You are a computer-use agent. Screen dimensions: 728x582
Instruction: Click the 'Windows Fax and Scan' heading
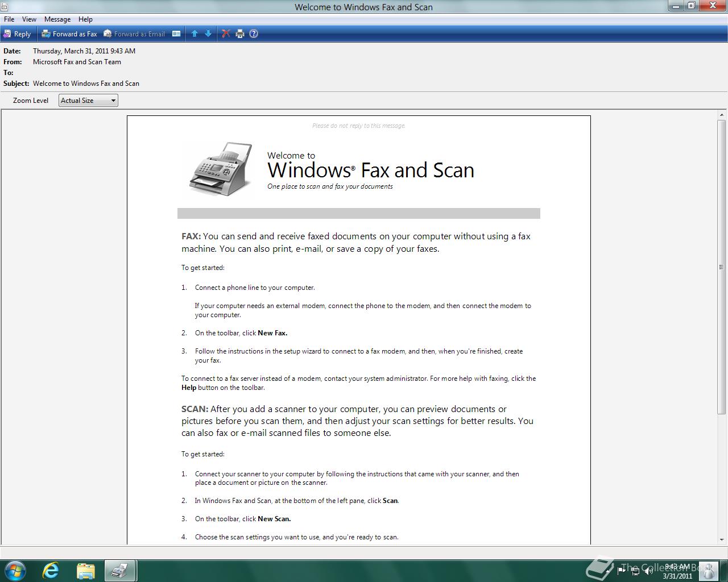click(x=371, y=171)
